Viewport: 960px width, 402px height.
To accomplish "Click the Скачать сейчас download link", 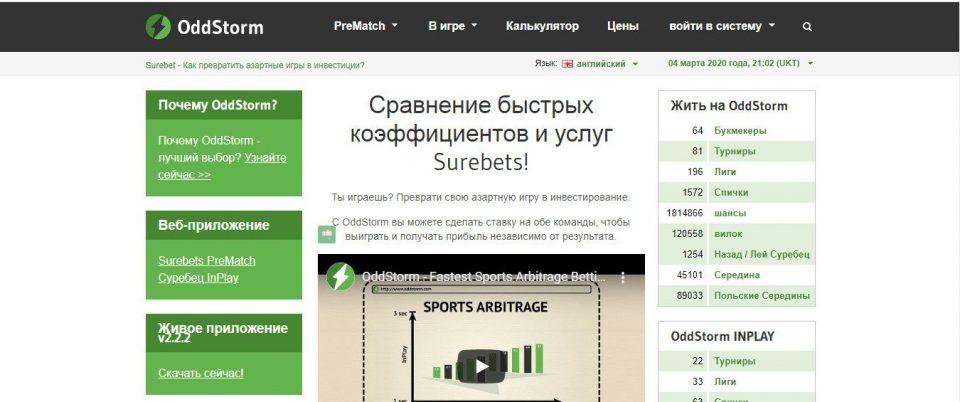I will [x=200, y=374].
